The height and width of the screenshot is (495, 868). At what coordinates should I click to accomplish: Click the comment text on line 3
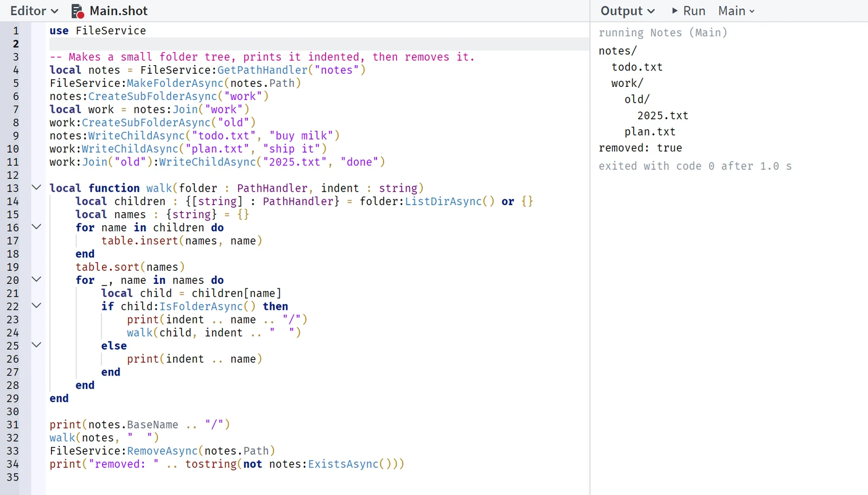[262, 57]
